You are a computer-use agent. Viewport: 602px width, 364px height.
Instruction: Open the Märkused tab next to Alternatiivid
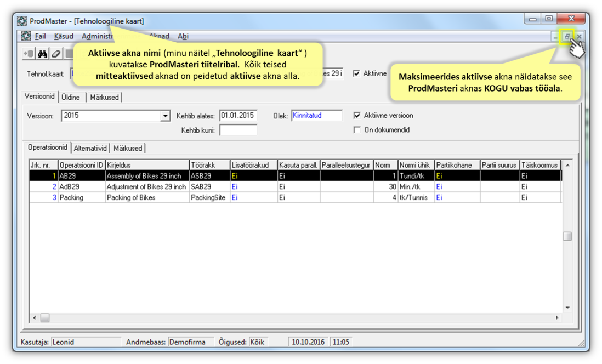pyautogui.click(x=128, y=148)
